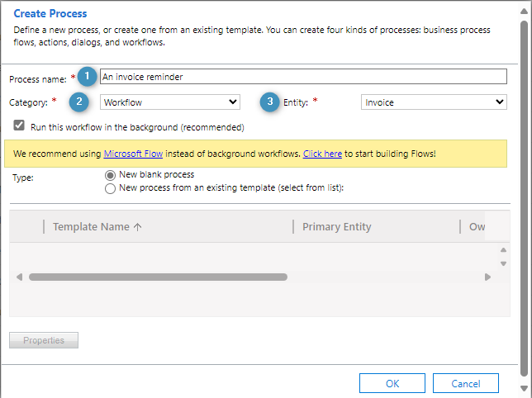Screen dimensions: 532x398
Task: Click the template list up scroll arrow
Action: 504,250
